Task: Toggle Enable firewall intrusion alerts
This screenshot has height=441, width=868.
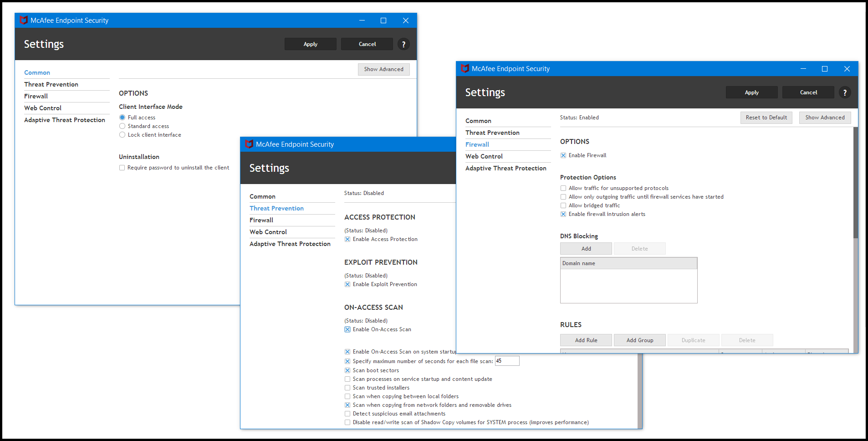Action: tap(563, 214)
